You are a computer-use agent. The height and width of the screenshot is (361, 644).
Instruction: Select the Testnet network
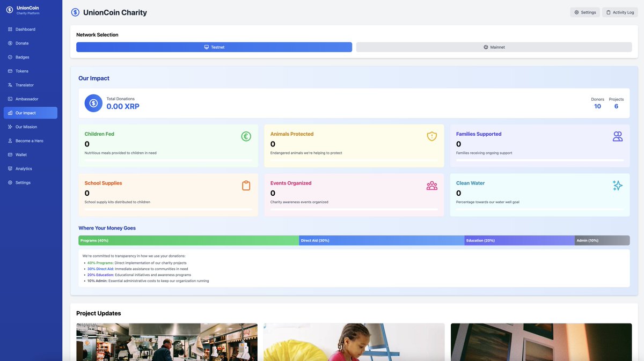coord(214,47)
